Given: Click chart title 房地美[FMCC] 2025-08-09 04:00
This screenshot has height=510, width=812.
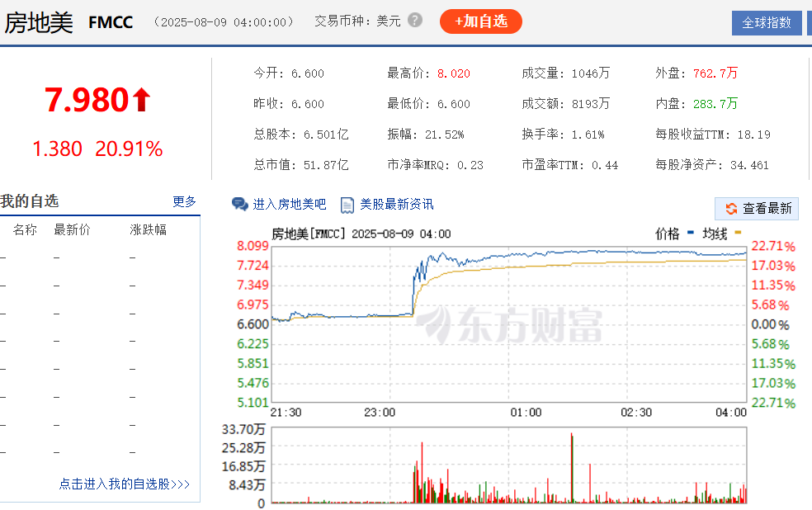Looking at the screenshot, I should (x=361, y=234).
